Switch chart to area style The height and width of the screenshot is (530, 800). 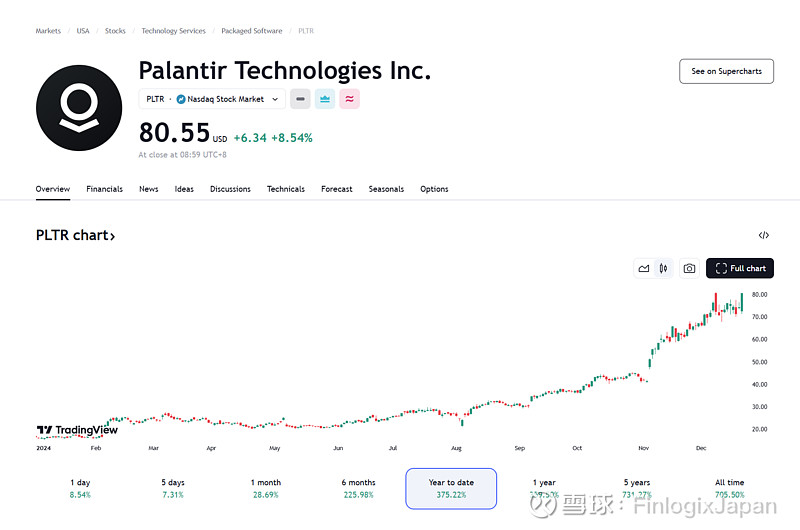[644, 268]
